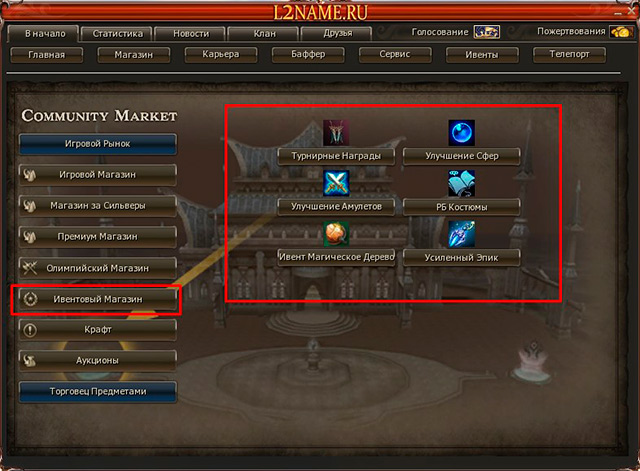Image resolution: width=640 pixels, height=471 pixels.
Task: Open the Премиум Магазин sidebar entry
Action: tap(98, 237)
